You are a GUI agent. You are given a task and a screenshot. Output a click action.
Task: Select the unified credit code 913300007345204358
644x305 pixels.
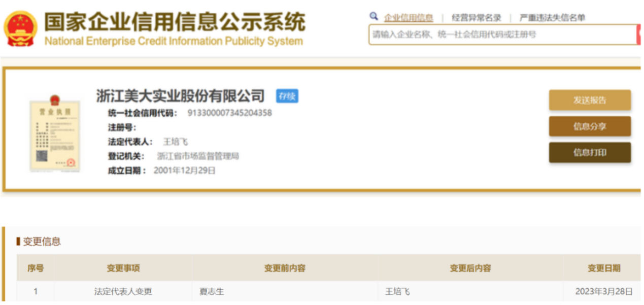(229, 113)
